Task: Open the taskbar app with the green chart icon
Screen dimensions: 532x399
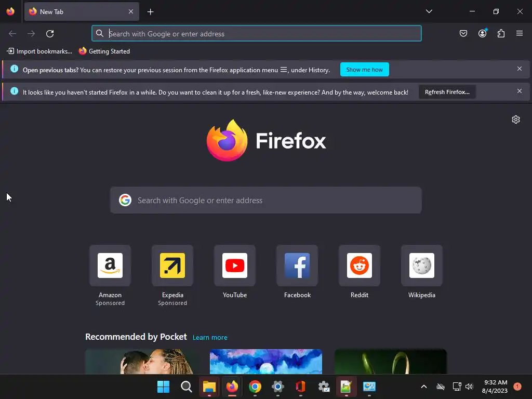Action: 346,387
